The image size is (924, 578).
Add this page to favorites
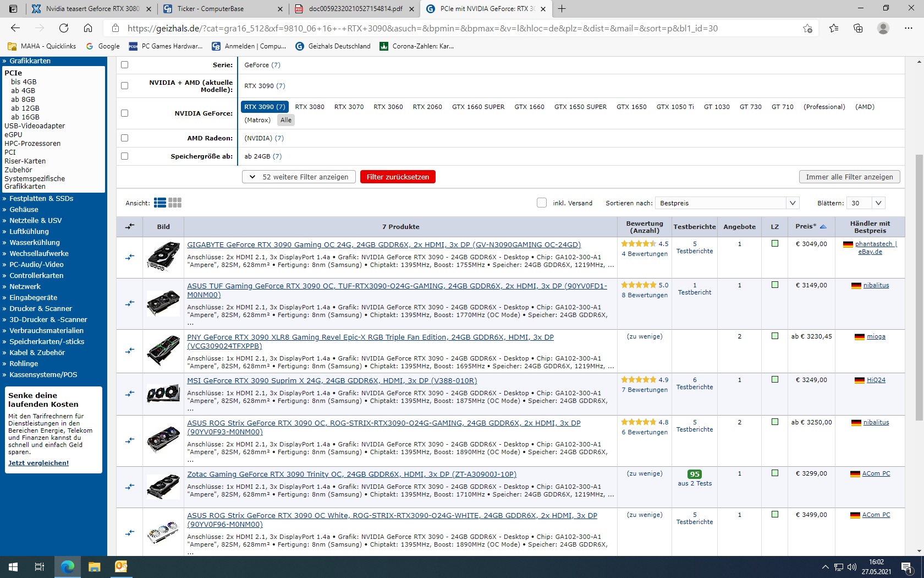click(x=807, y=28)
